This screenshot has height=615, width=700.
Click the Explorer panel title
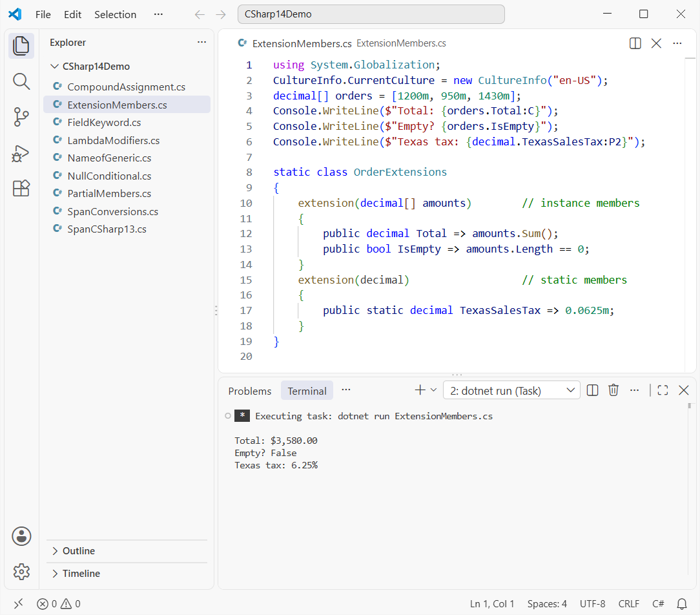68,43
